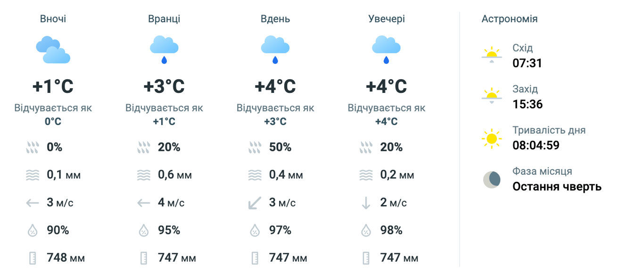Open the Вранці forecast section
Image resolution: width=644 pixels, height=280 pixels.
click(x=164, y=18)
